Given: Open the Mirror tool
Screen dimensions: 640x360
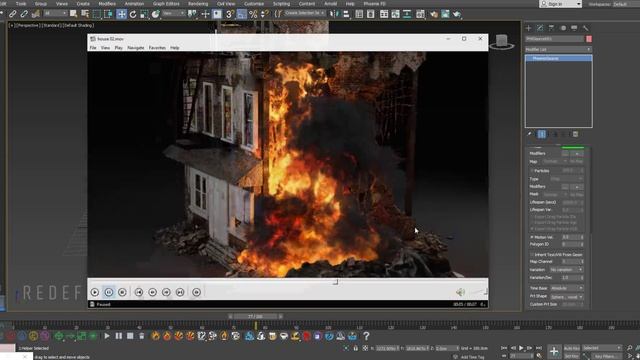Looking at the screenshot, I should tap(334, 14).
